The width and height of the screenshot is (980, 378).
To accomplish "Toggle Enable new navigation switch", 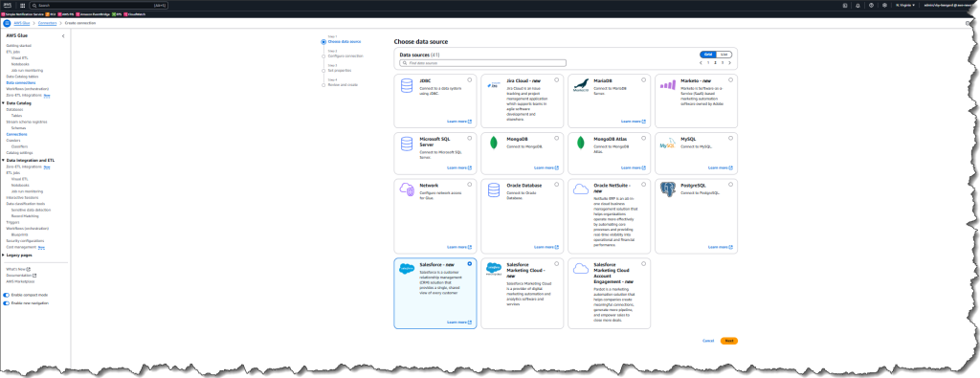I will coord(7,303).
